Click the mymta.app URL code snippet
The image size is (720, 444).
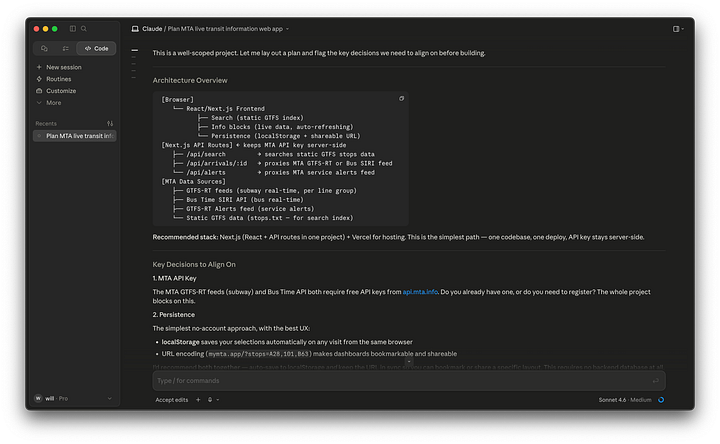(x=259, y=354)
